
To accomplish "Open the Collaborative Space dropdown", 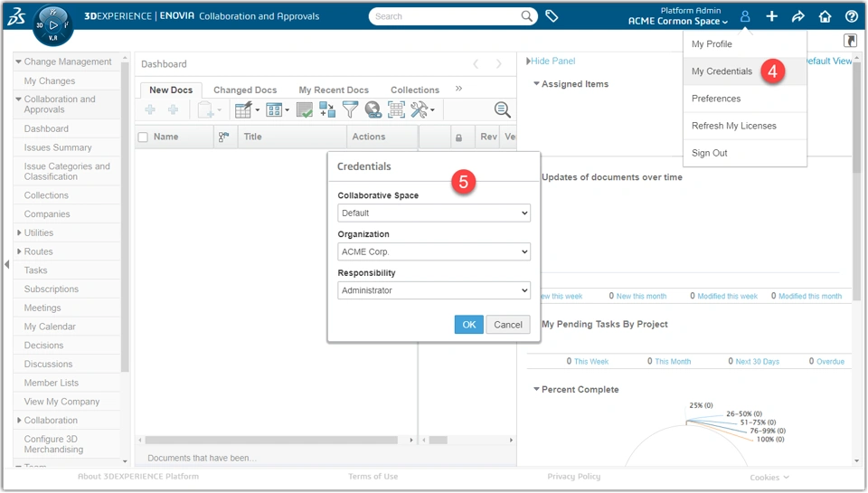I will click(434, 213).
